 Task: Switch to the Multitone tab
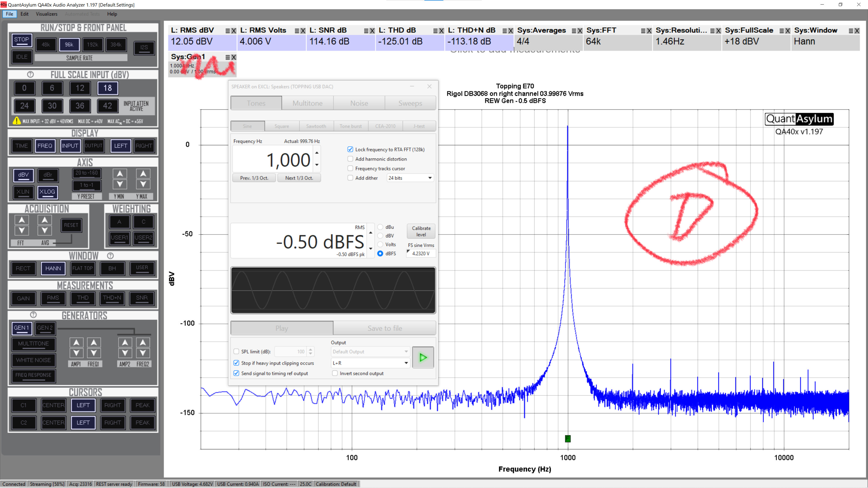click(x=307, y=103)
